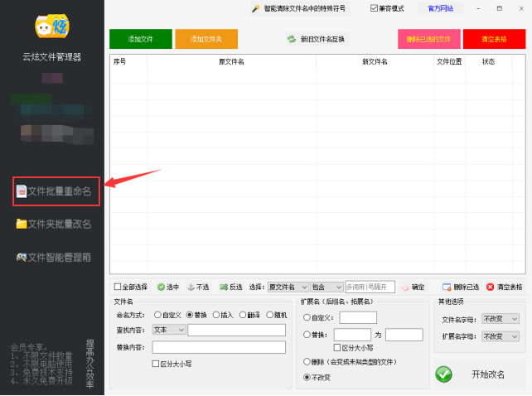Screen dimensions: 532x396
Task: Click the green 添加文件 button
Action: pyautogui.click(x=141, y=39)
